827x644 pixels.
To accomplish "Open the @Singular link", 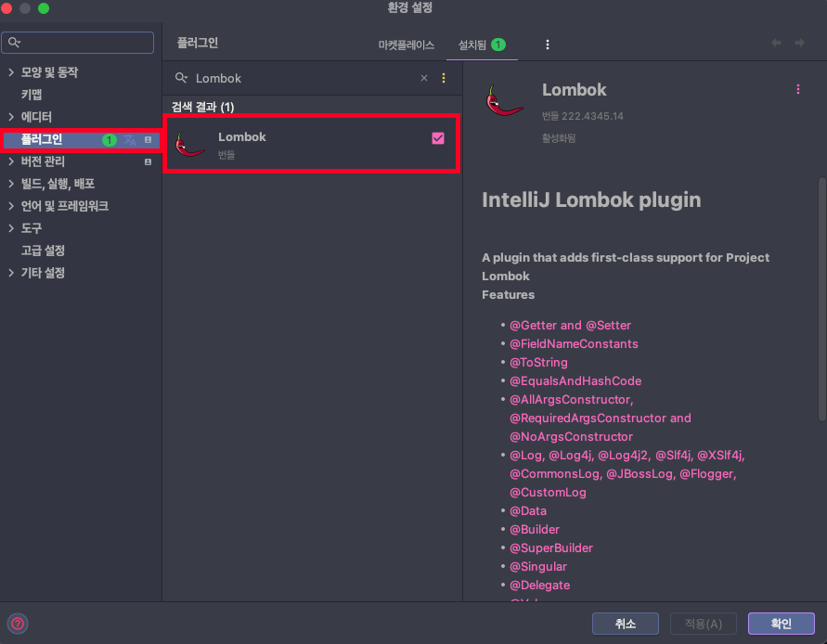I will pos(538,566).
